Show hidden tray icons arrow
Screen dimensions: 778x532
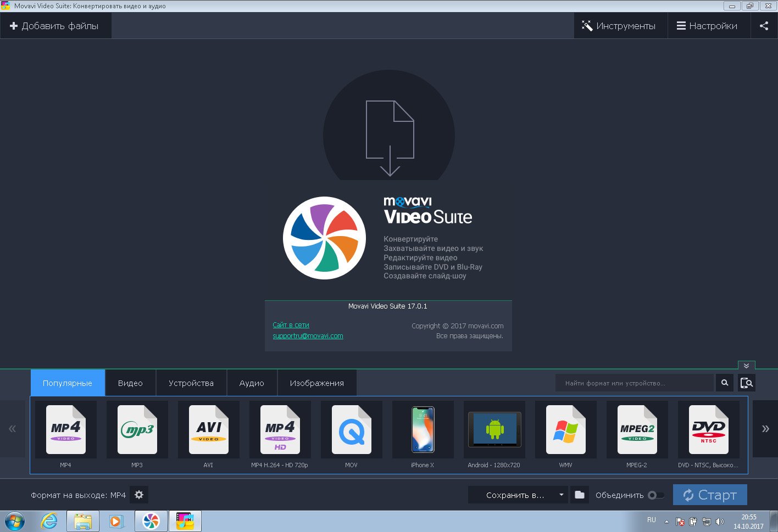click(x=666, y=522)
